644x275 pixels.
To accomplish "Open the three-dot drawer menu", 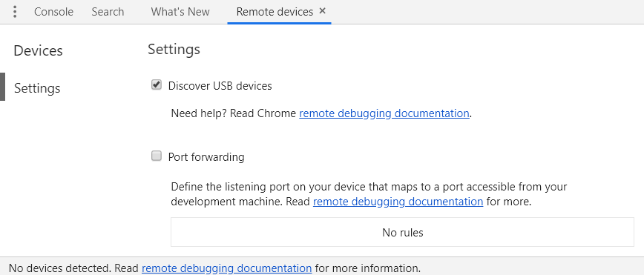I will (15, 12).
